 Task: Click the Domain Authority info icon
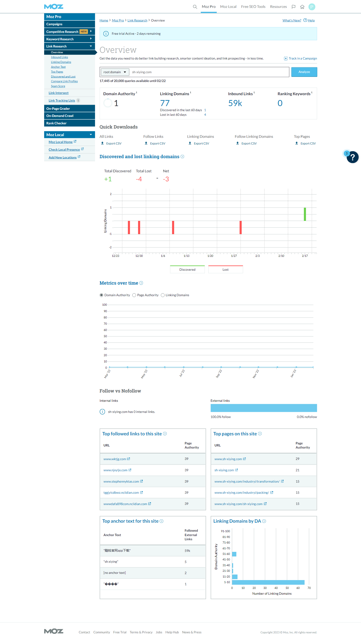137,92
